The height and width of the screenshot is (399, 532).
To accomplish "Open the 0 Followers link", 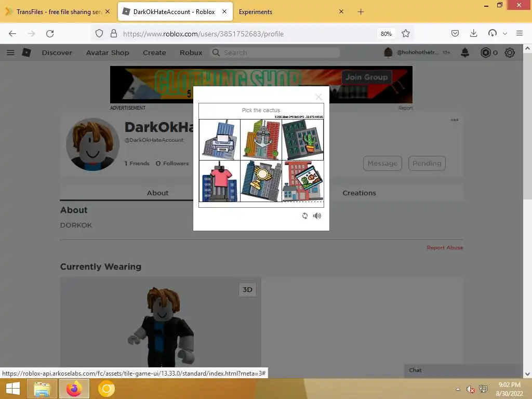I will pyautogui.click(x=172, y=163).
